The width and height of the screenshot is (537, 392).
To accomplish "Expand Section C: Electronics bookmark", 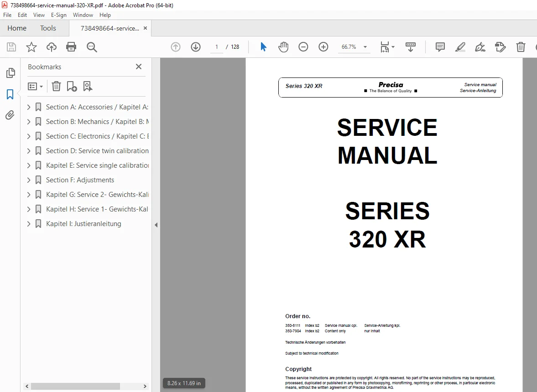I will coord(29,136).
